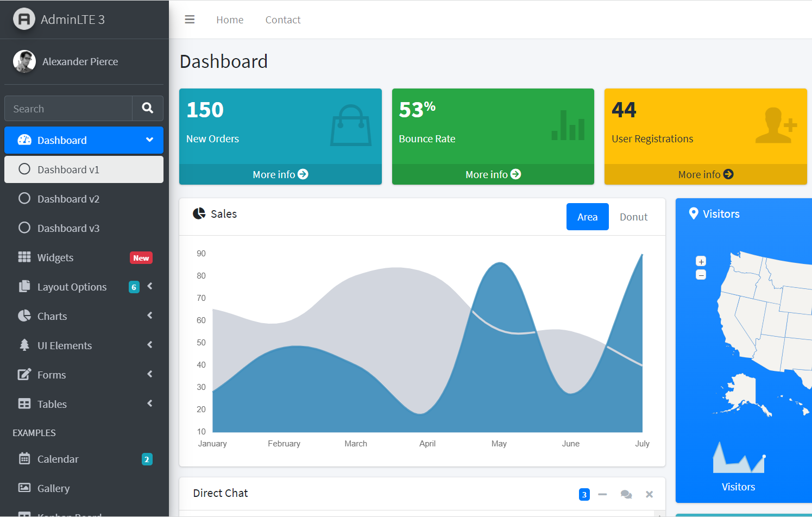This screenshot has height=517, width=812.
Task: Zoom in the Visitors map
Action: click(x=701, y=261)
